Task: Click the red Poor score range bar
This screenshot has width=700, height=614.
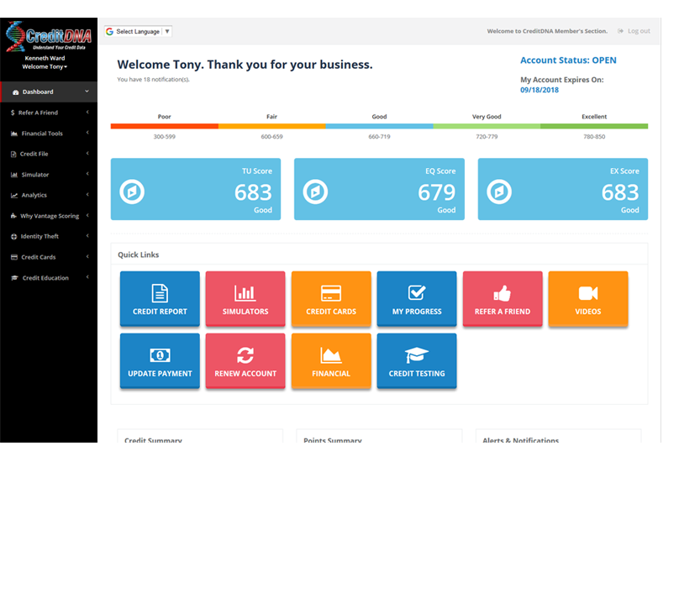Action: [165, 126]
